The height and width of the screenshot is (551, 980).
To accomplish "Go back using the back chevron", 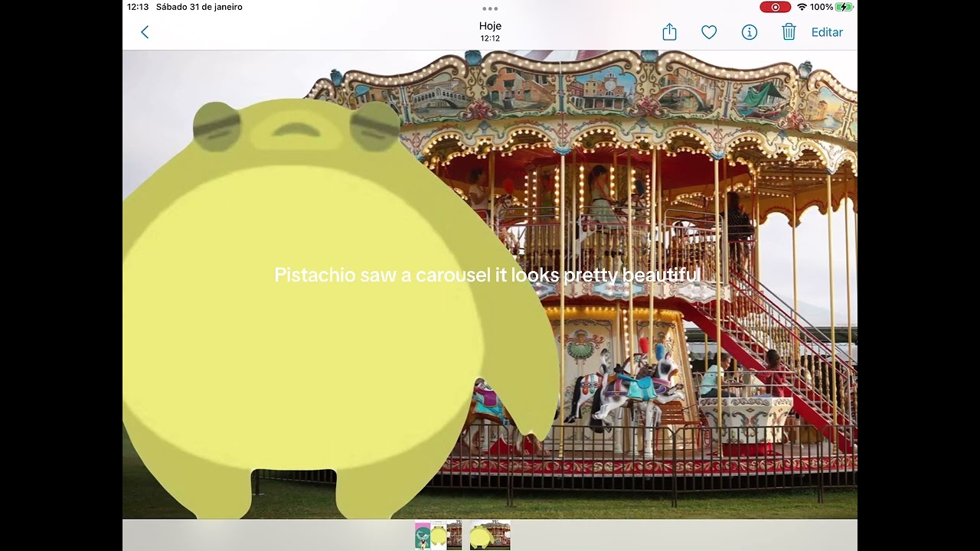I will [145, 32].
